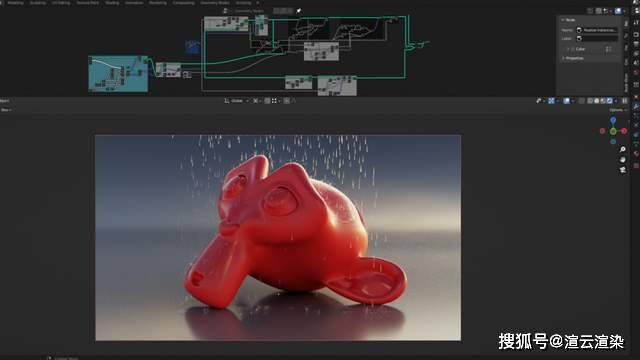Toggle viewport gizmos display
The width and height of the screenshot is (640, 360).
[551, 101]
